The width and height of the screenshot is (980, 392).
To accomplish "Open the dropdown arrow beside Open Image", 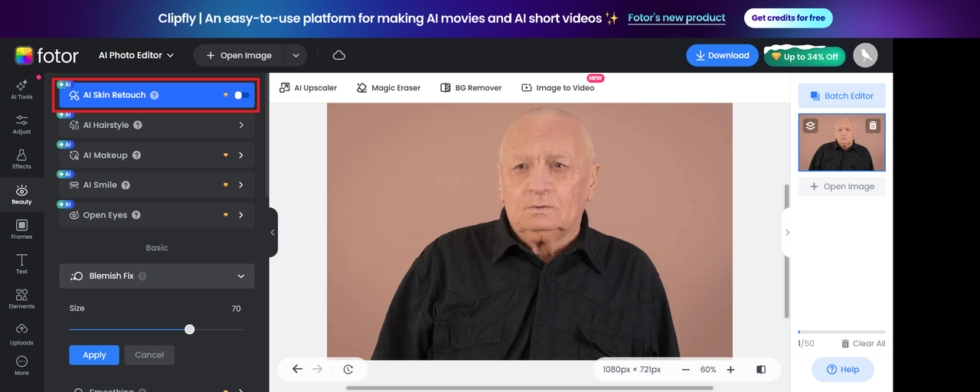I will (296, 55).
